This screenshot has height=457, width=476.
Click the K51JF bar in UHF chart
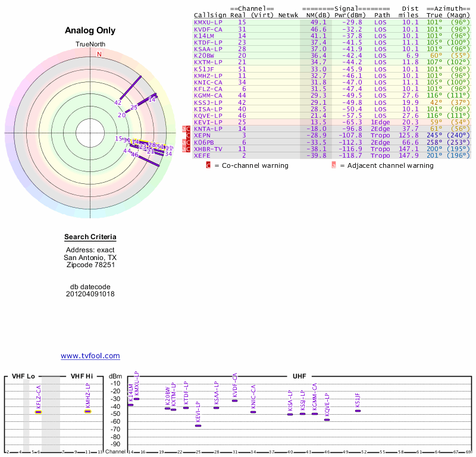point(358,411)
